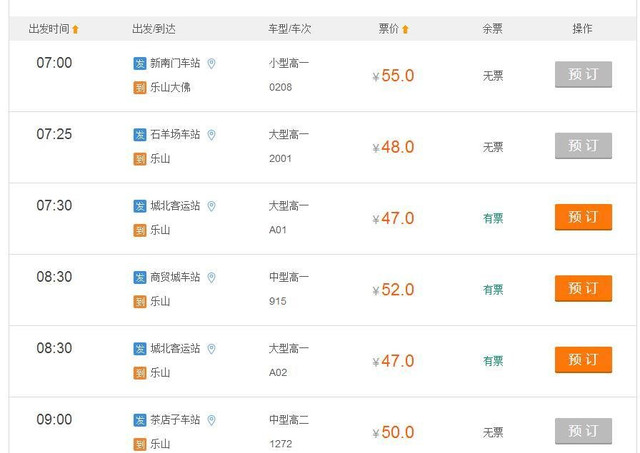Click the 到 badge for 乐山大佛
The image size is (640, 453).
coord(140,87)
